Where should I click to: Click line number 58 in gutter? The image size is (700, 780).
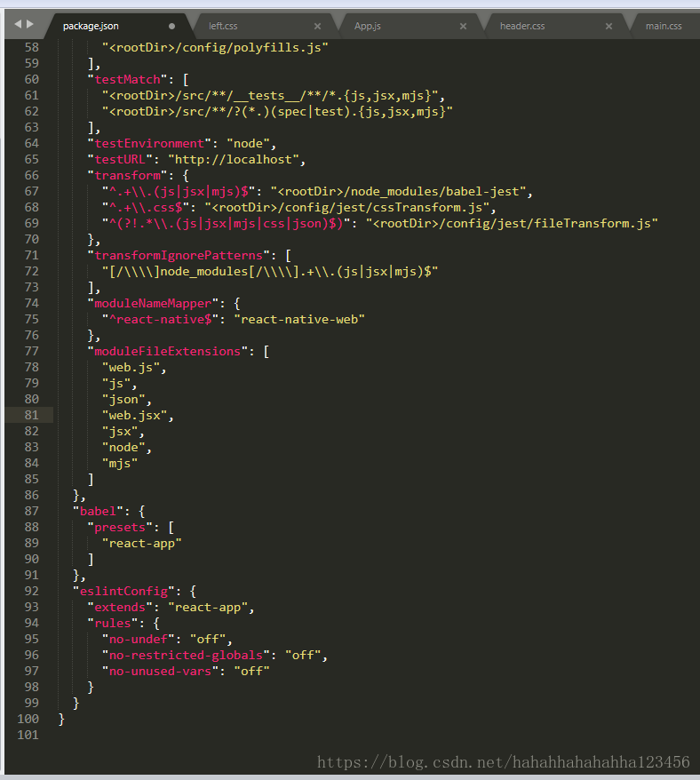[31, 47]
